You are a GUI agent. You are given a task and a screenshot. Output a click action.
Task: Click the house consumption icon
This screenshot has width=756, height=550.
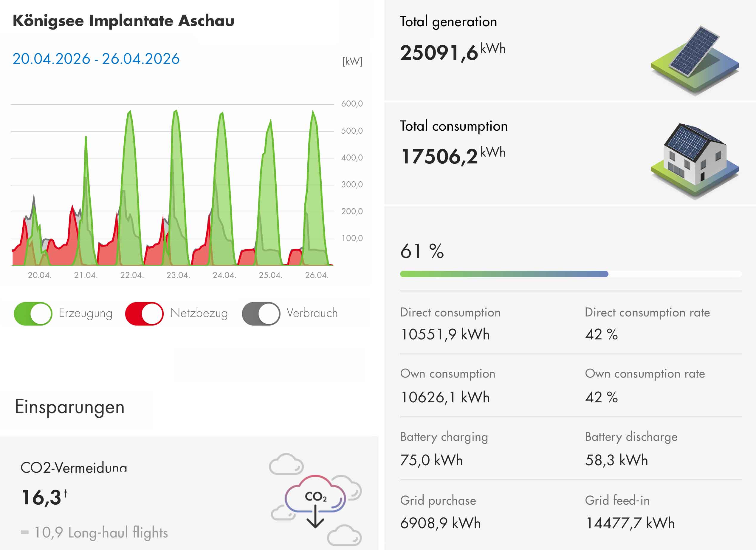tap(694, 160)
